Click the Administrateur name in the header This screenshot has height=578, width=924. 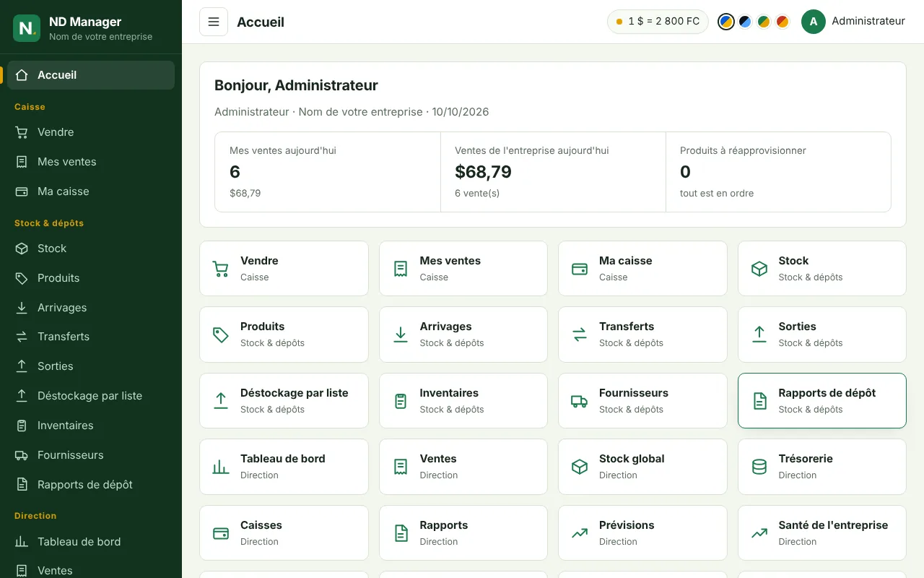coord(868,21)
